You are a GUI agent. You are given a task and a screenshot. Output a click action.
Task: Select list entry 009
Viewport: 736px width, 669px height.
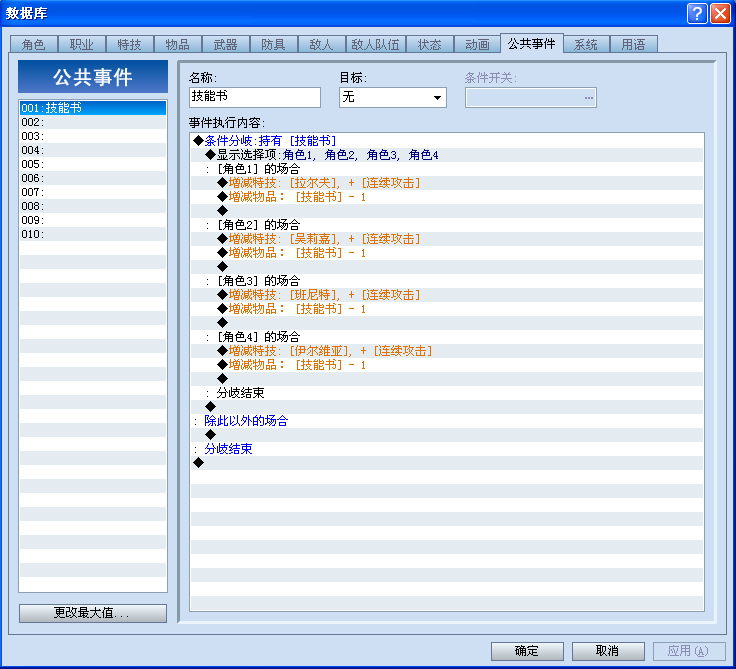[93, 220]
